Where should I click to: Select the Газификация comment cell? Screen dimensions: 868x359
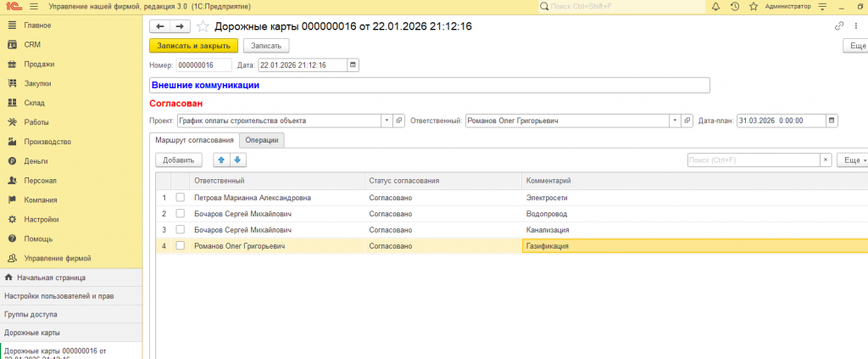pos(695,246)
